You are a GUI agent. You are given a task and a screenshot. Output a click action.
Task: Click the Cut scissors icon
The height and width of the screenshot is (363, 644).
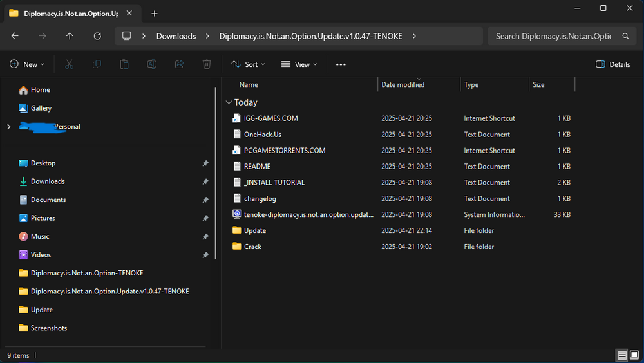tap(69, 64)
